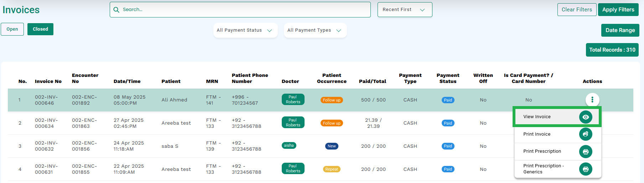The height and width of the screenshot is (183, 644).
Task: Expand the Recent First sort dropdown
Action: (405, 10)
